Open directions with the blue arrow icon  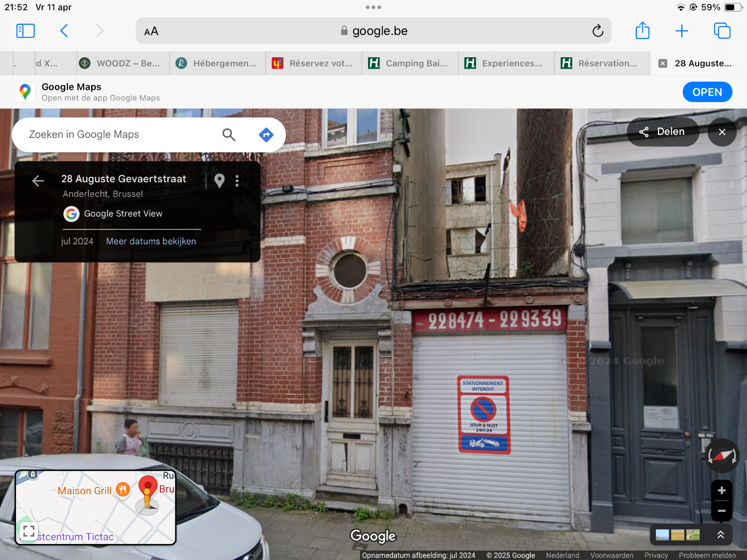coord(266,134)
